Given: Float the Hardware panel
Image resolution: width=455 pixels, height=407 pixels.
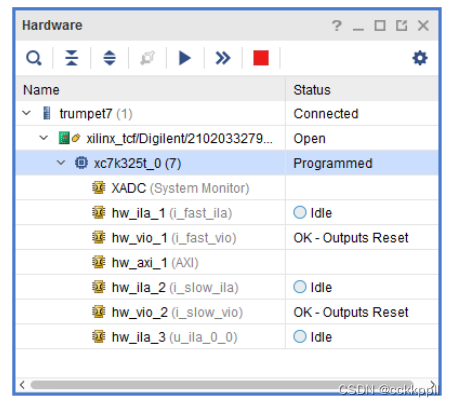Looking at the screenshot, I should point(401,25).
